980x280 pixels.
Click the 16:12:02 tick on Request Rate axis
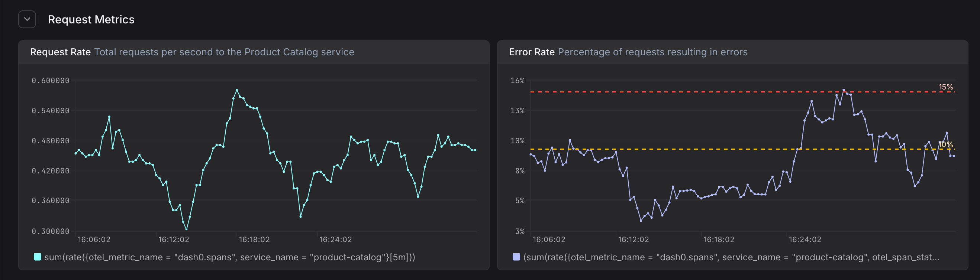pos(174,240)
